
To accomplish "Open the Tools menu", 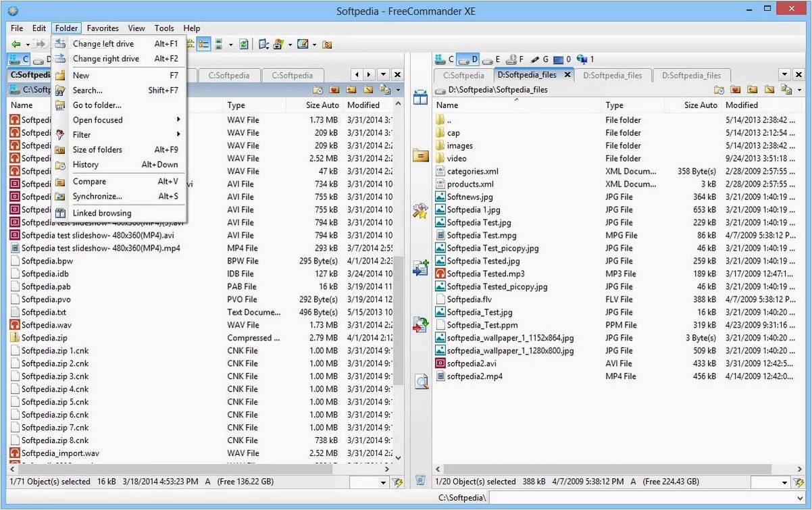I will click(x=164, y=28).
